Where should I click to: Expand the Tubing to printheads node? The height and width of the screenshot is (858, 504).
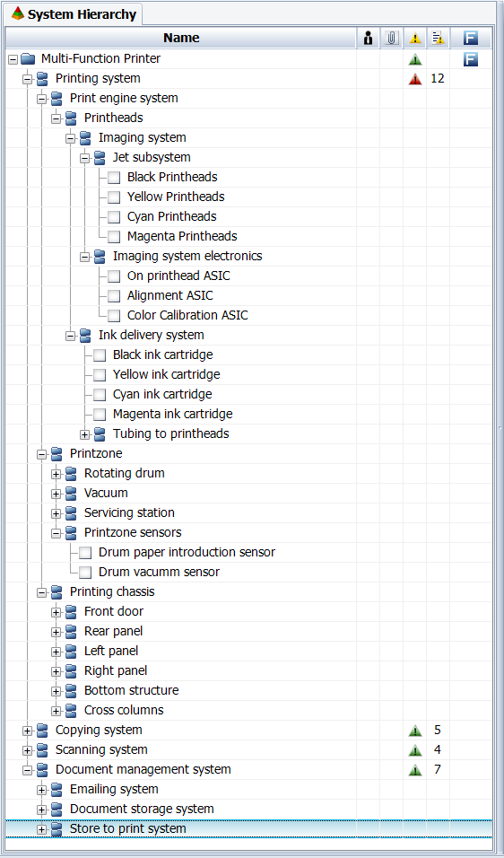(x=84, y=434)
